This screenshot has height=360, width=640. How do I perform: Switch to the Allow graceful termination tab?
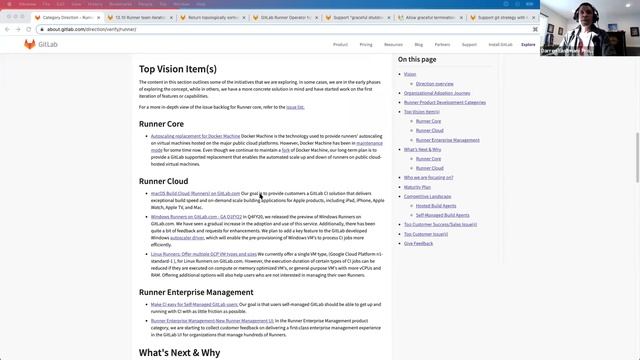click(430, 18)
